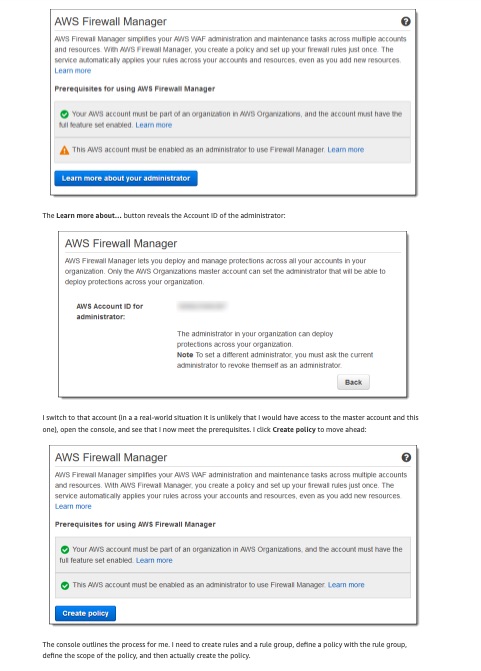Click the blurred AWS Account ID value
The height and width of the screenshot is (671, 481).
click(x=202, y=306)
